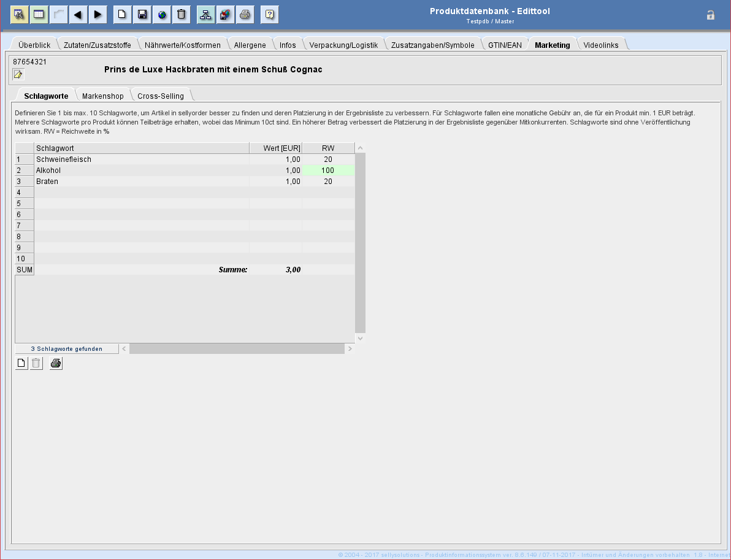Open the Zutaten/Zusatzstoffe tab
This screenshot has width=731, height=560.
(x=98, y=45)
